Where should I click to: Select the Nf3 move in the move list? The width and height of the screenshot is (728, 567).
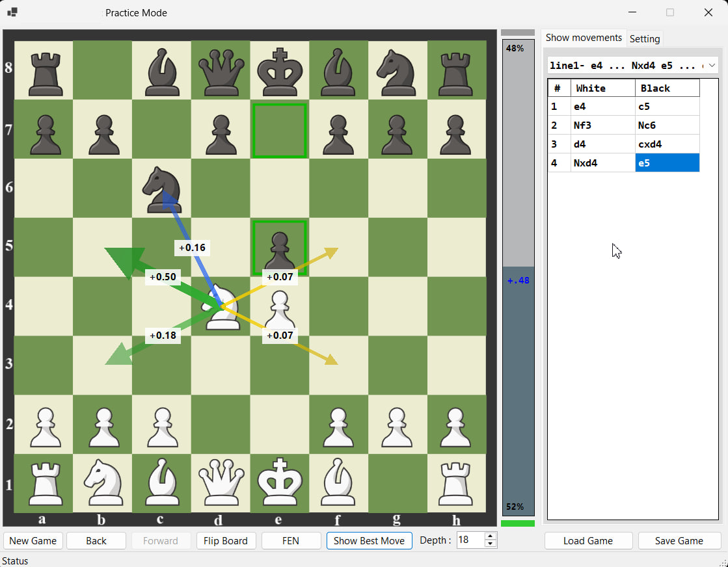(x=602, y=125)
